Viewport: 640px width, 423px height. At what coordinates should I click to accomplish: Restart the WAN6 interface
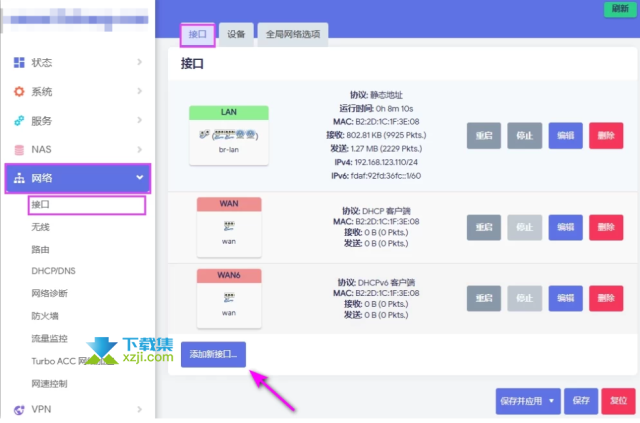click(484, 298)
